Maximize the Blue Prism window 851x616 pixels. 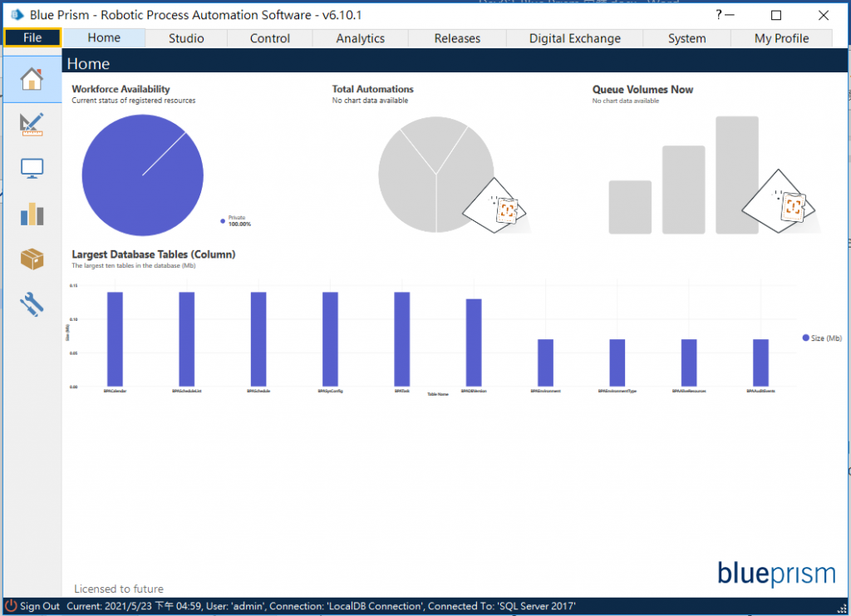click(x=776, y=15)
